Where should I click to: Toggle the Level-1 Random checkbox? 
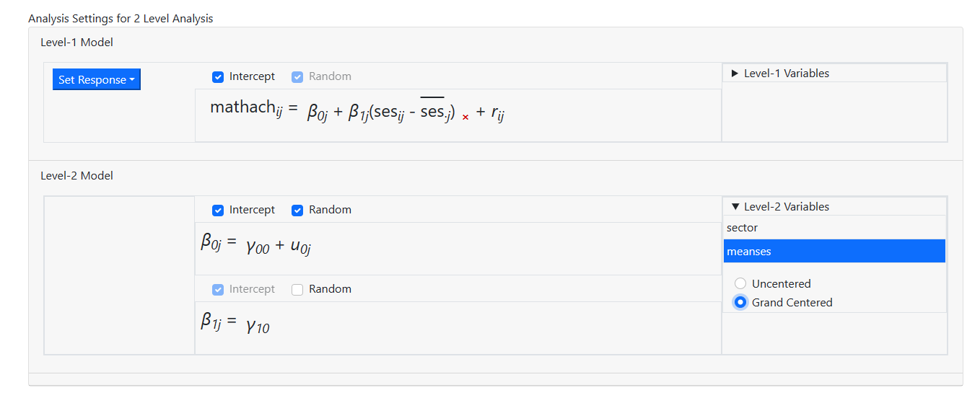(297, 76)
